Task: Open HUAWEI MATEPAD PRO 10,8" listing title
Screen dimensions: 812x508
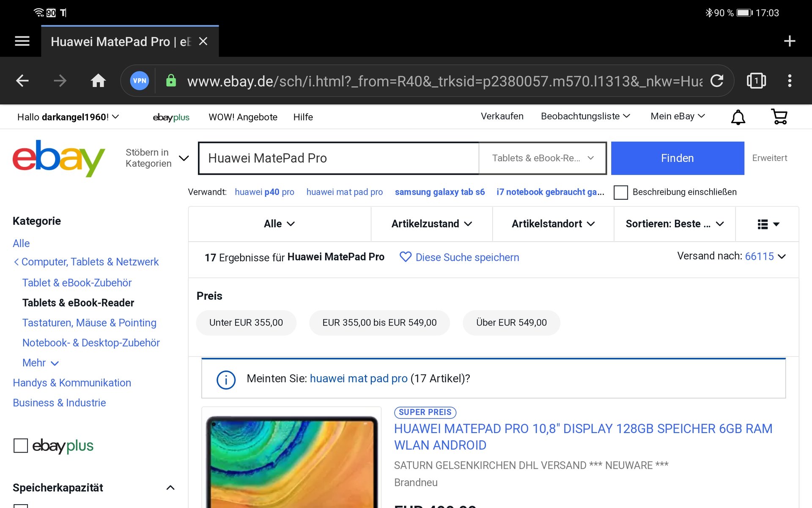Action: click(583, 437)
